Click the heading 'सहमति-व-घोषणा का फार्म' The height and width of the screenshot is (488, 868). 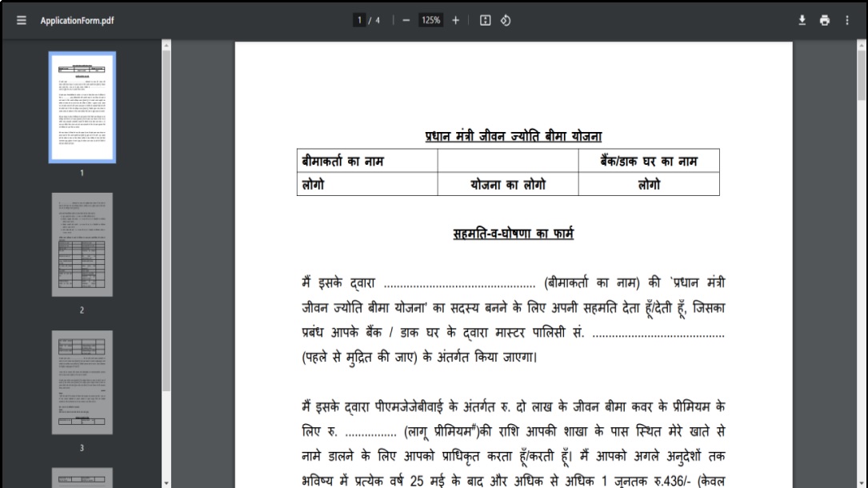click(x=513, y=234)
